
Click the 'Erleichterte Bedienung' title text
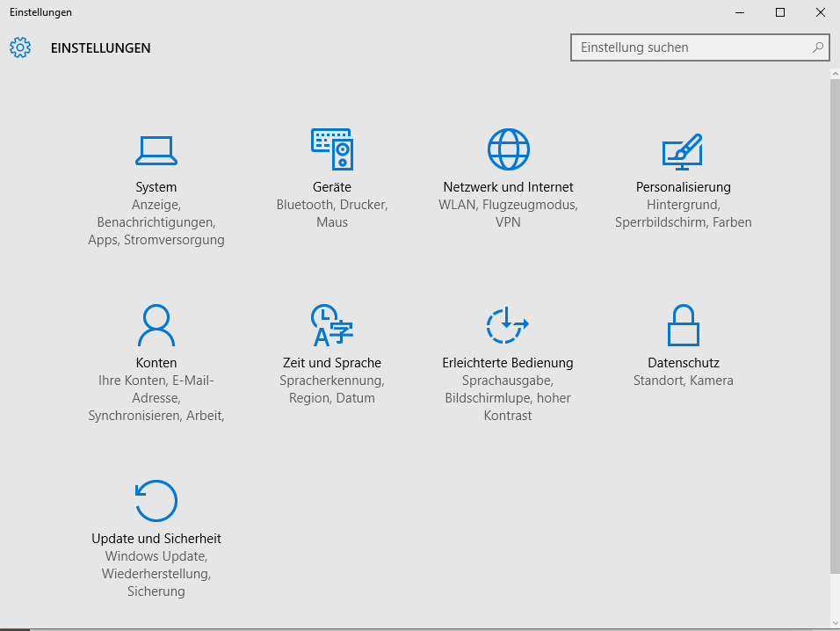507,363
